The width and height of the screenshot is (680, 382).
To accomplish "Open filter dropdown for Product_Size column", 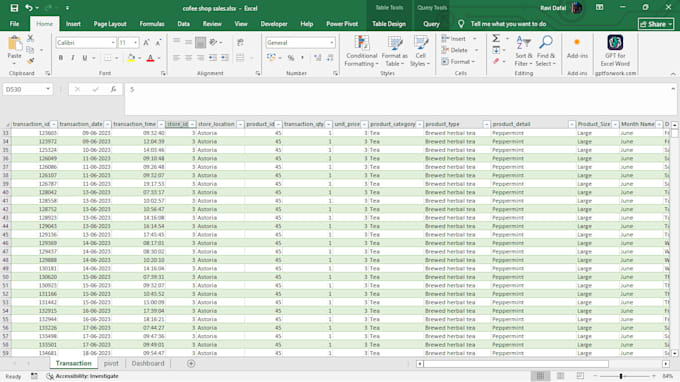I will [615, 124].
